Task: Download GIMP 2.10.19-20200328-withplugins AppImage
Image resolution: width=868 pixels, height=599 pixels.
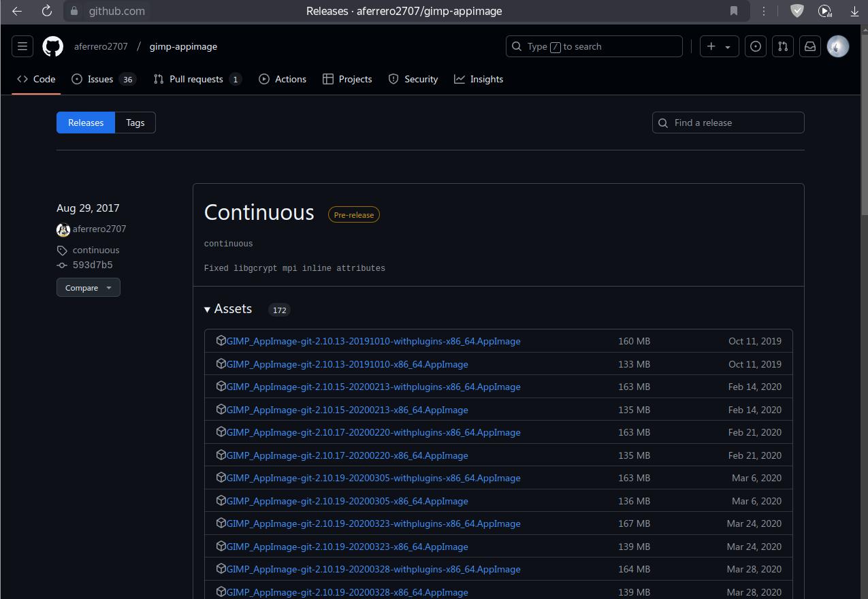Action: coord(373,569)
